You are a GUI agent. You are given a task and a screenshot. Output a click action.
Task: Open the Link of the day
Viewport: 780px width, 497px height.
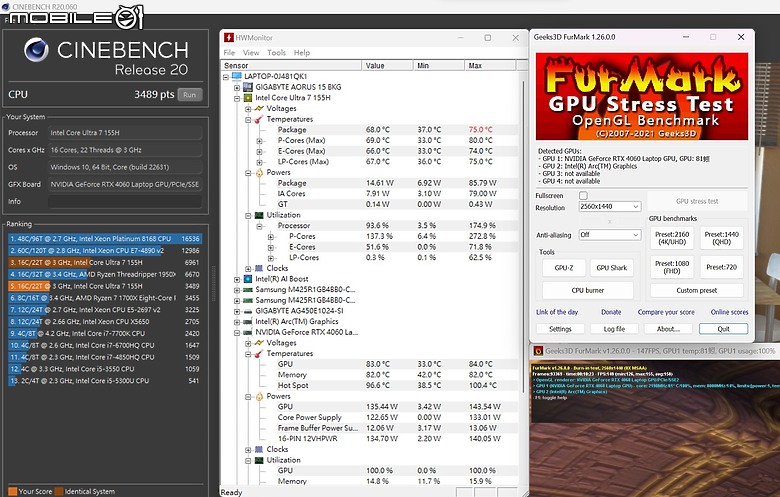[x=557, y=312]
